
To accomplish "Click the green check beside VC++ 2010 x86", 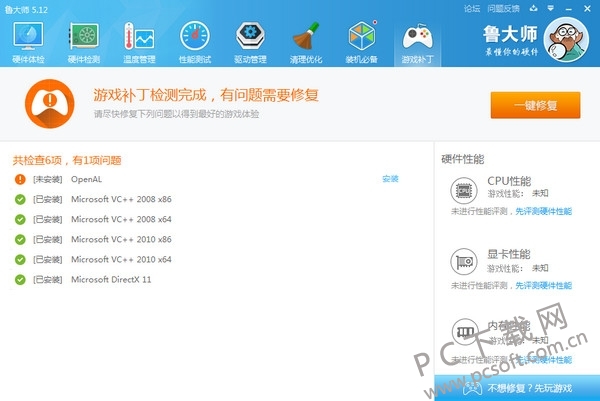I will [20, 240].
